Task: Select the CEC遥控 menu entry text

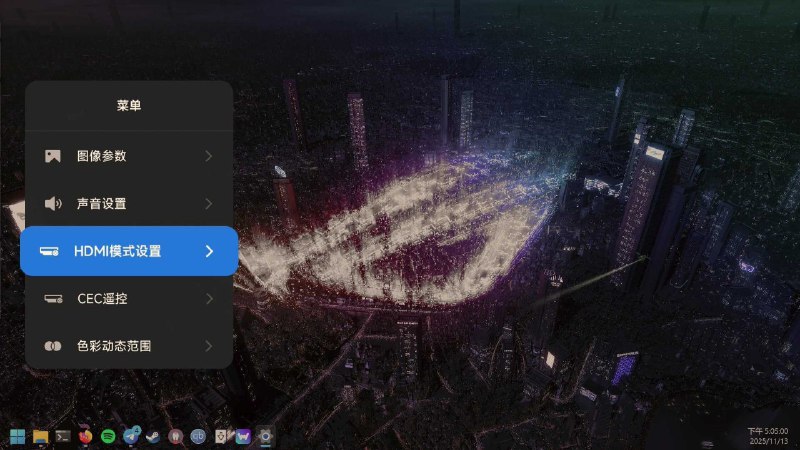Action: pyautogui.click(x=102, y=298)
